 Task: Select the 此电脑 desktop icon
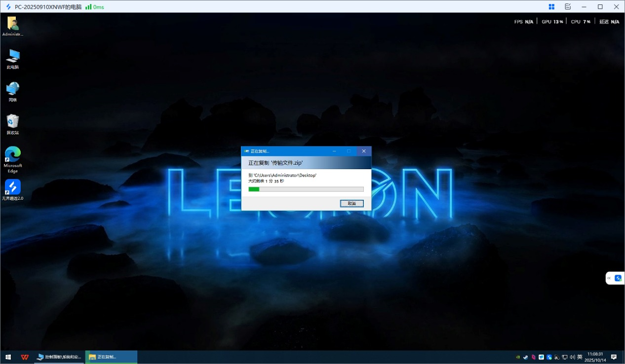13,59
